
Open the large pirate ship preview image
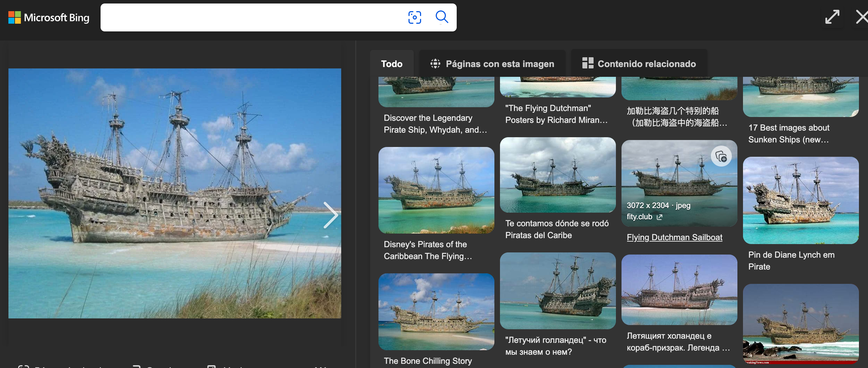pos(175,193)
